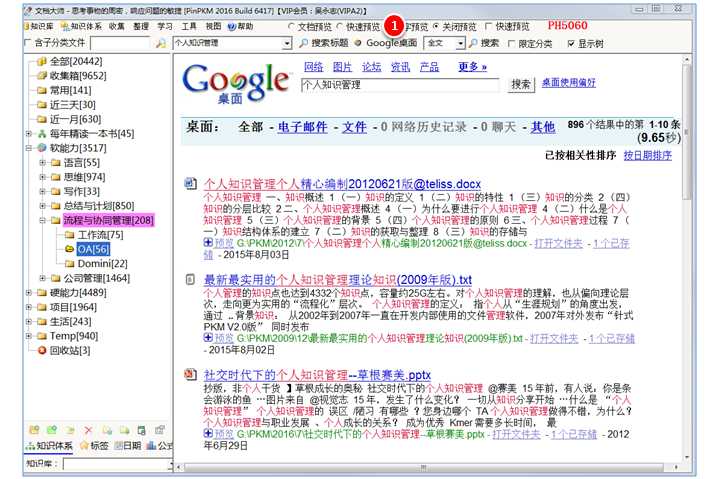Click the scroll-down arrow of results pane

(x=687, y=457)
